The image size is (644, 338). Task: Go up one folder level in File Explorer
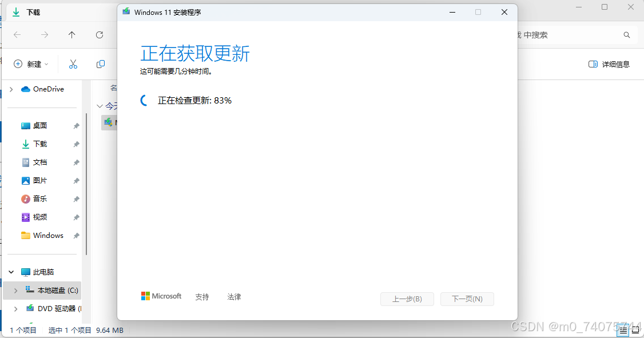(72, 35)
